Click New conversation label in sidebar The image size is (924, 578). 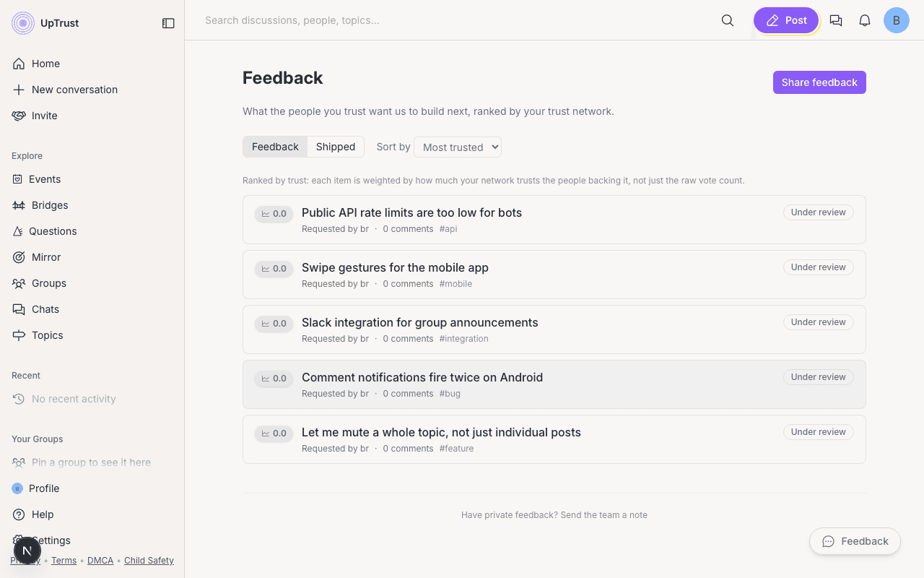click(74, 90)
